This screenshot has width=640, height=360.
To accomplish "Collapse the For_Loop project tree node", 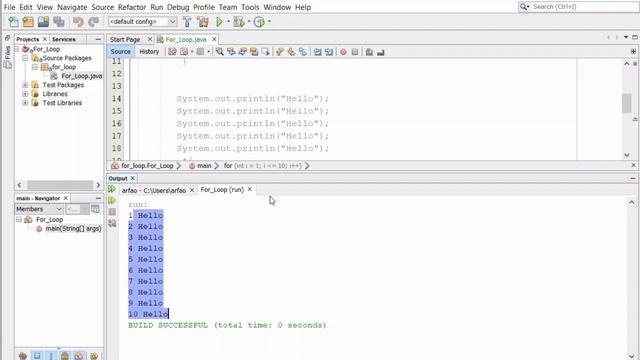I will coord(17,49).
